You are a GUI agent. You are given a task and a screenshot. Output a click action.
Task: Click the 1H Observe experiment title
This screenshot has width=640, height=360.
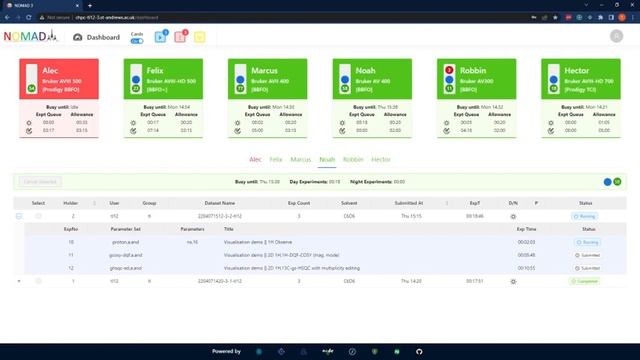coord(258,242)
